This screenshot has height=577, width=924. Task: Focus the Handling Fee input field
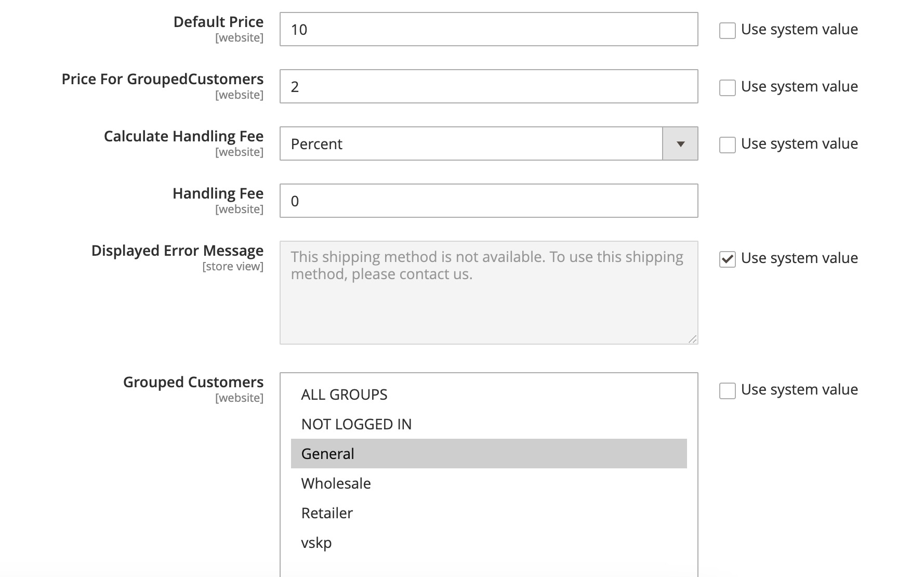point(489,201)
